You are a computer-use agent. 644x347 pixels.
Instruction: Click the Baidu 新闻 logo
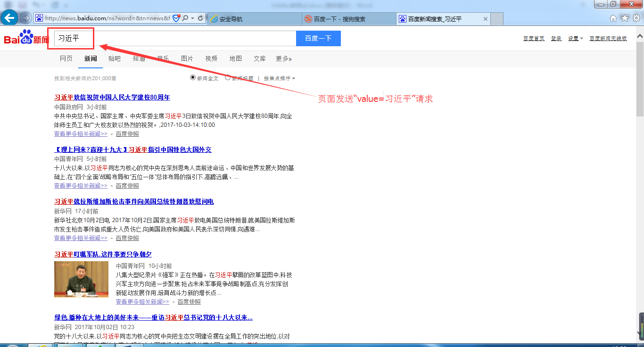[x=26, y=38]
